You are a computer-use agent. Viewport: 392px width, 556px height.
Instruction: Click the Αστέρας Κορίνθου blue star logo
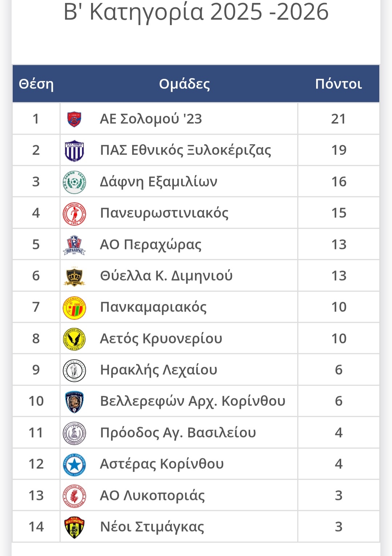pyautogui.click(x=74, y=464)
